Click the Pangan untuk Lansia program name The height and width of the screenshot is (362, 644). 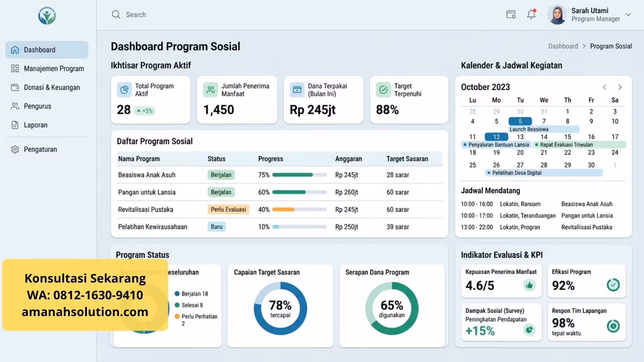coord(147,192)
